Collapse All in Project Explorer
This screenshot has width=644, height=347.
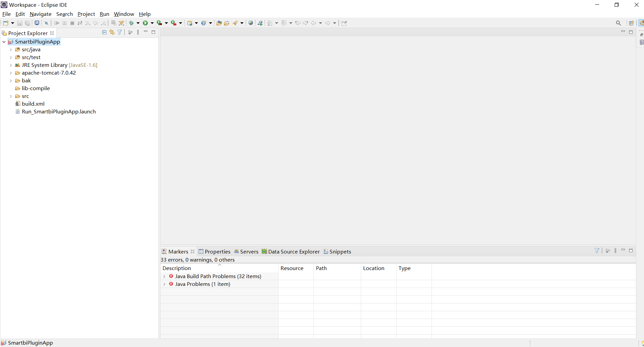(104, 32)
